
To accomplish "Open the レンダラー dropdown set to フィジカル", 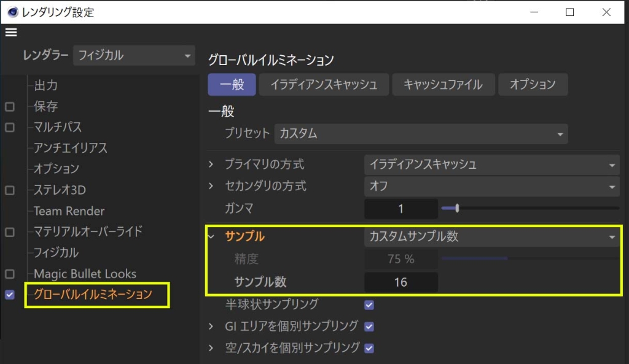I will coord(134,55).
